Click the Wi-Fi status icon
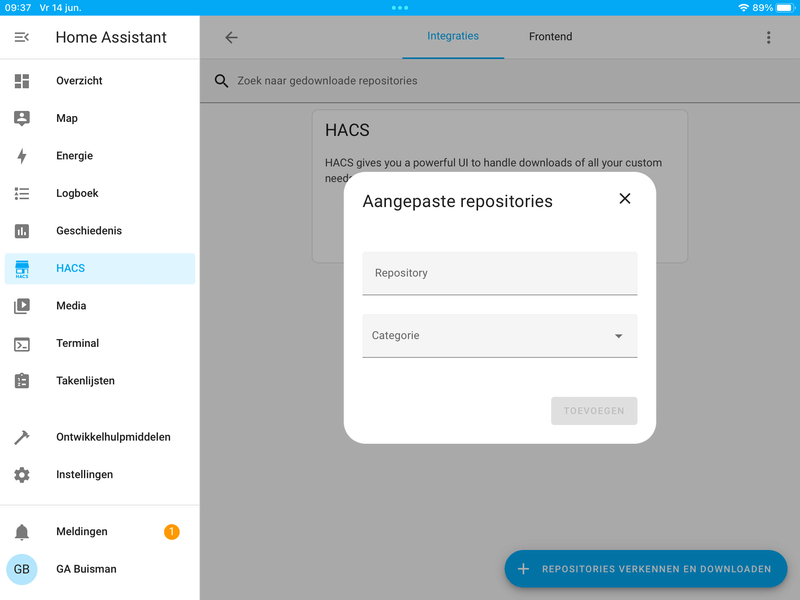Screen dimensions: 800x600 [x=743, y=8]
